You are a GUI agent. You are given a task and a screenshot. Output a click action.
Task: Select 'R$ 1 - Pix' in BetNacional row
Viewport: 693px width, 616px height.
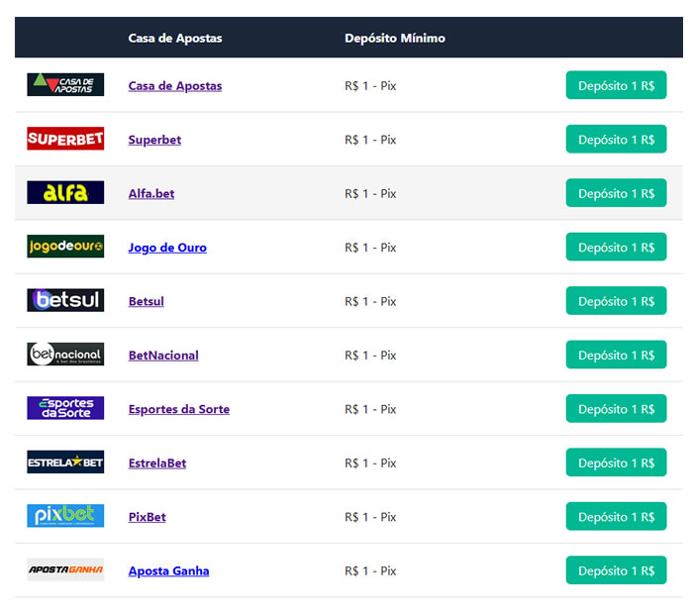click(370, 356)
